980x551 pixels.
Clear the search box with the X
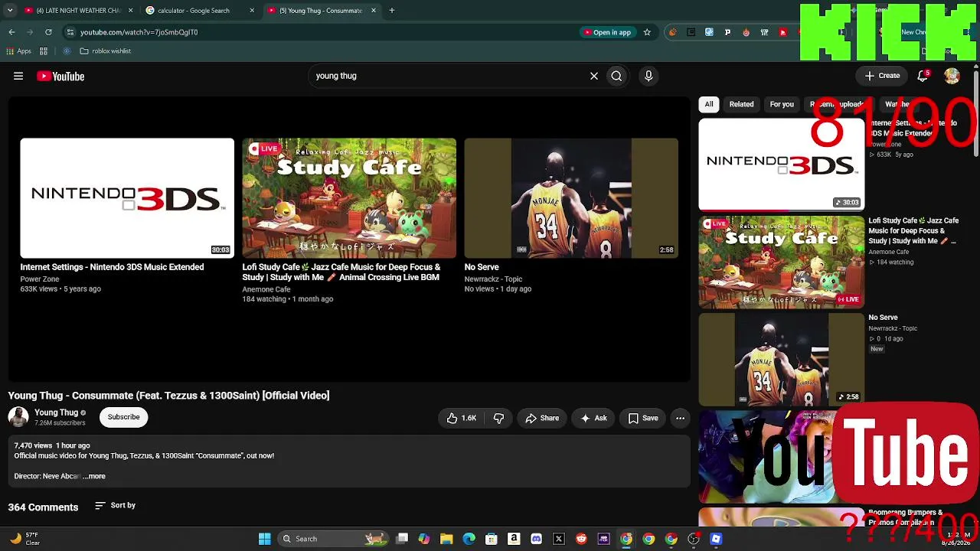pyautogui.click(x=593, y=76)
